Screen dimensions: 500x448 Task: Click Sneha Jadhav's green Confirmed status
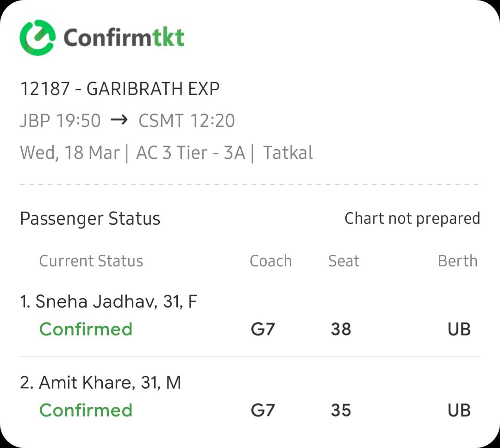86,329
